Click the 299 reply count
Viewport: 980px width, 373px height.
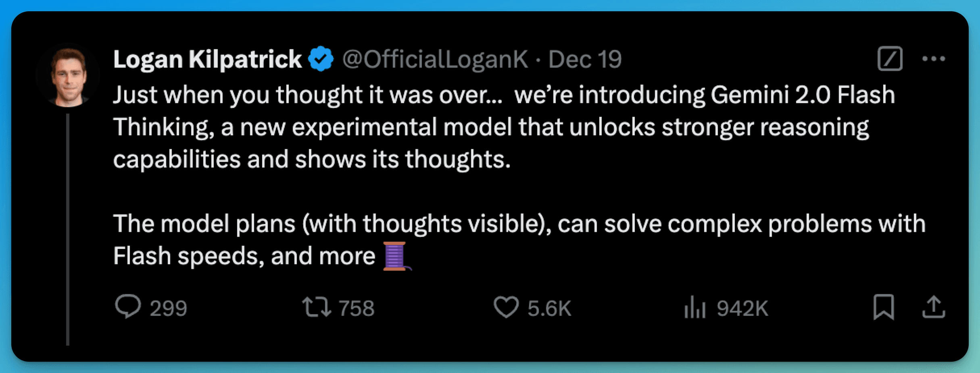[x=169, y=308]
